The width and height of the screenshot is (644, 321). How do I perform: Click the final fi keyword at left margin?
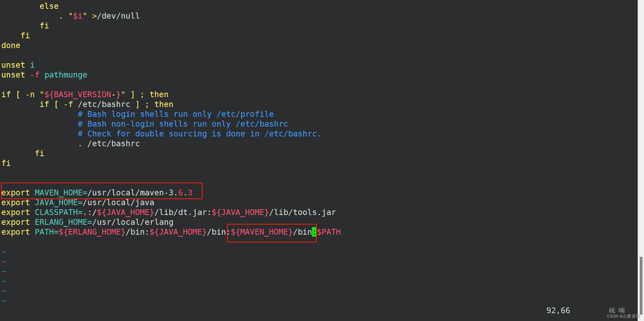tap(6, 163)
